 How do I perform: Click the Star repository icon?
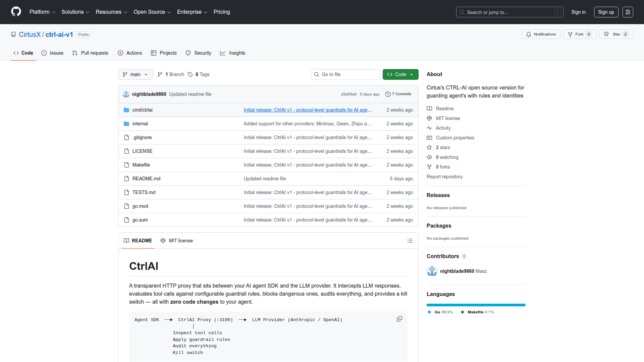point(606,34)
